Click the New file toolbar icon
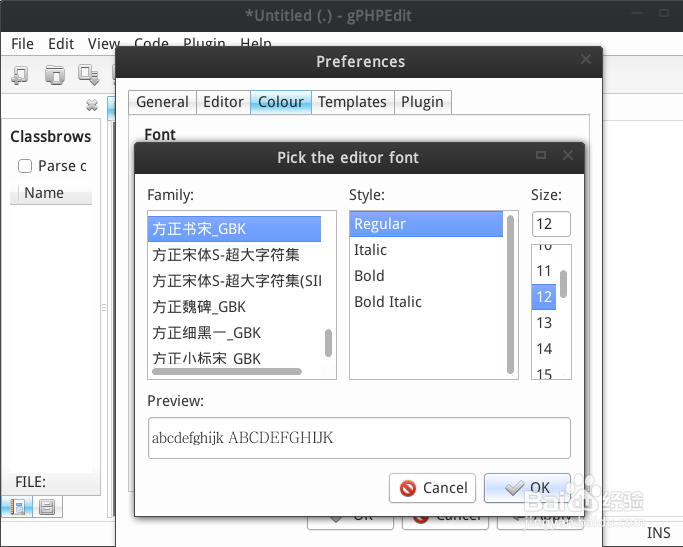The height and width of the screenshot is (547, 683). coord(20,75)
